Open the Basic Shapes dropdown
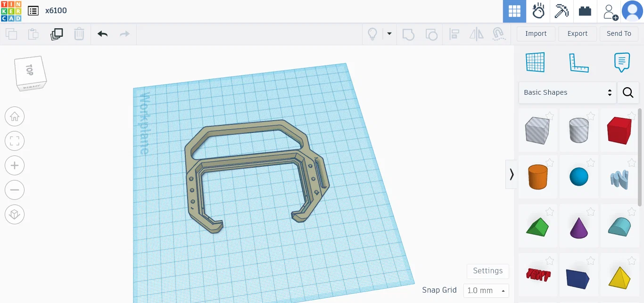 [x=568, y=92]
